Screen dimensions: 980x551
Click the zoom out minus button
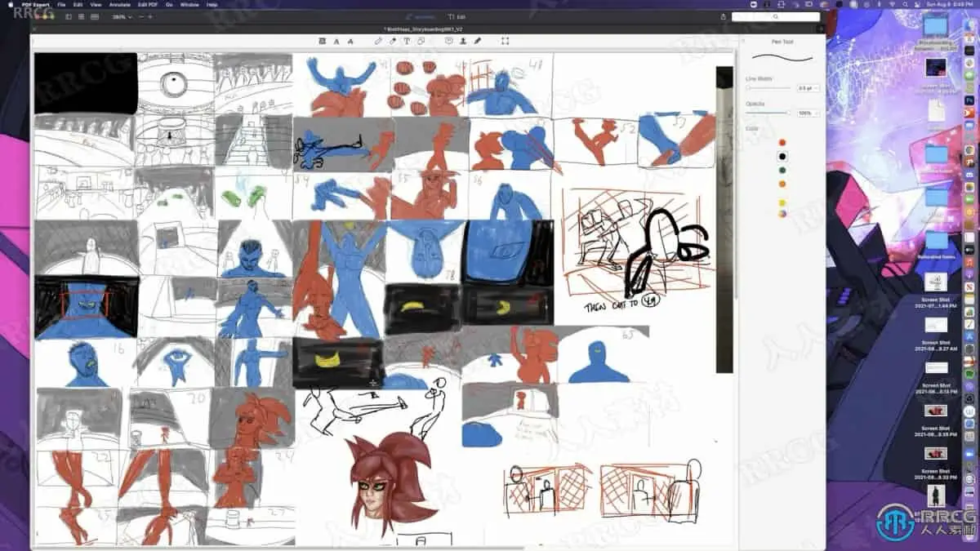point(142,16)
